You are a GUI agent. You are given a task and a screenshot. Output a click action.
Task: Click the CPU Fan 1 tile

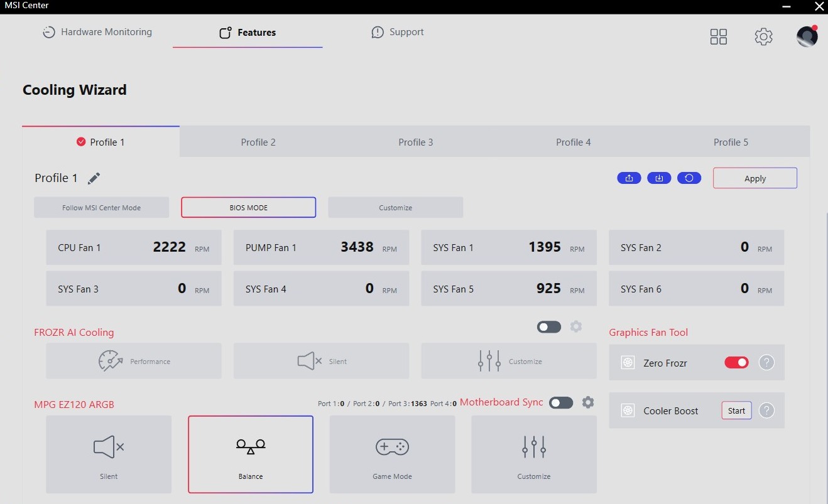click(x=134, y=247)
